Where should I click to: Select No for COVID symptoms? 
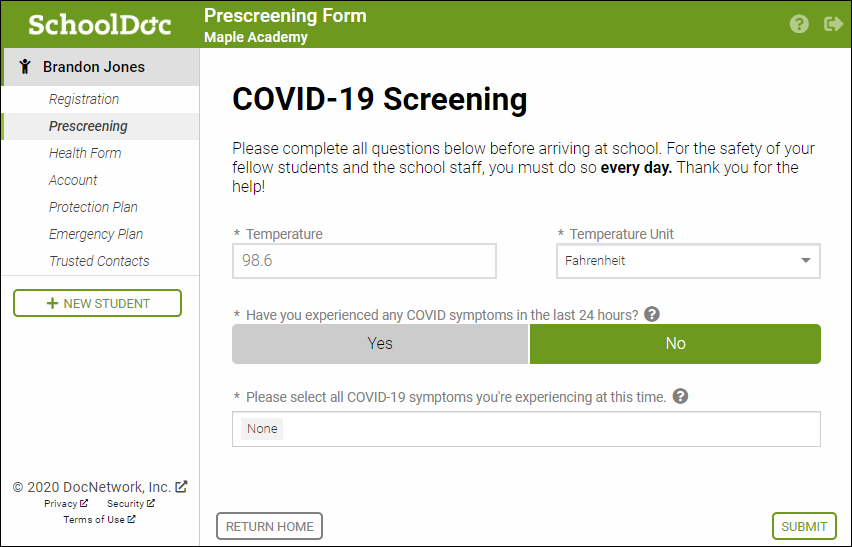coord(675,344)
